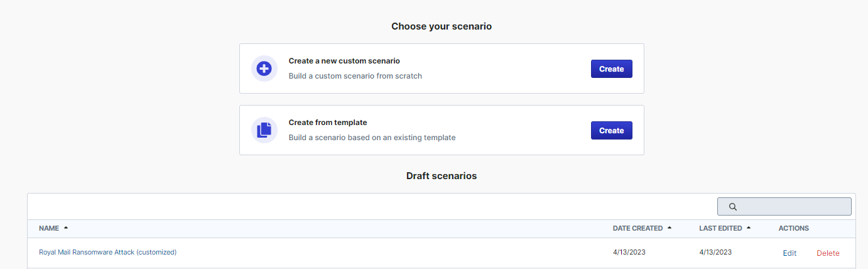Sort drafts by the LAST EDITED header

720,228
